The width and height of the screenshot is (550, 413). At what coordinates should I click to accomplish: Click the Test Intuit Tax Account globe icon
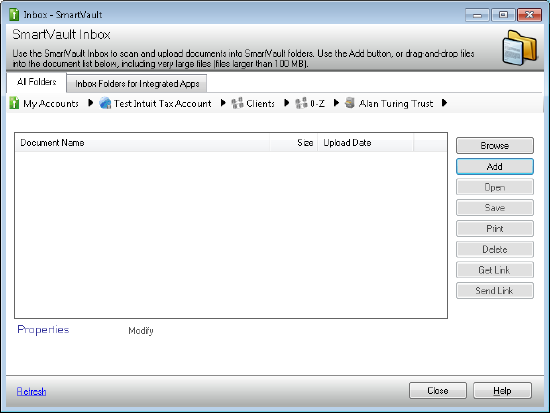tap(105, 103)
